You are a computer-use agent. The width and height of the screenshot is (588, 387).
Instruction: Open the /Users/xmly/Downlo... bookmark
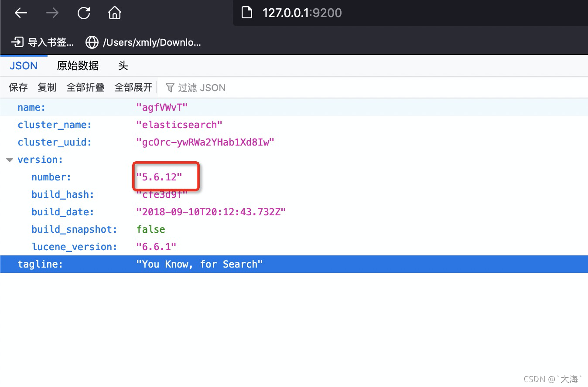click(x=143, y=42)
